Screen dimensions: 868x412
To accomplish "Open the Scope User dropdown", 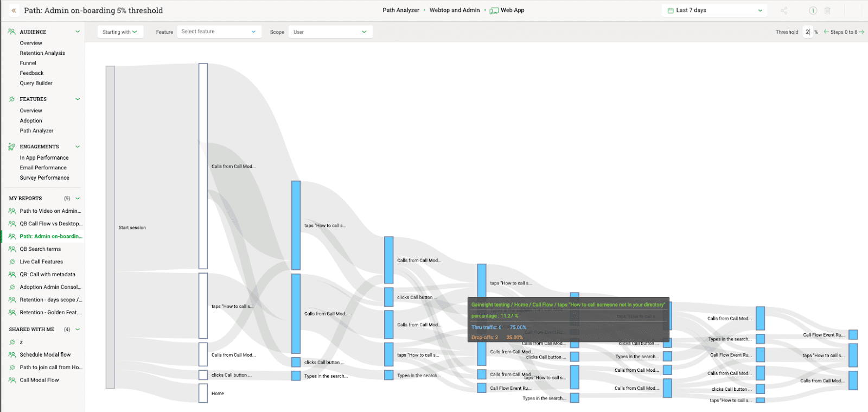I will coord(330,32).
